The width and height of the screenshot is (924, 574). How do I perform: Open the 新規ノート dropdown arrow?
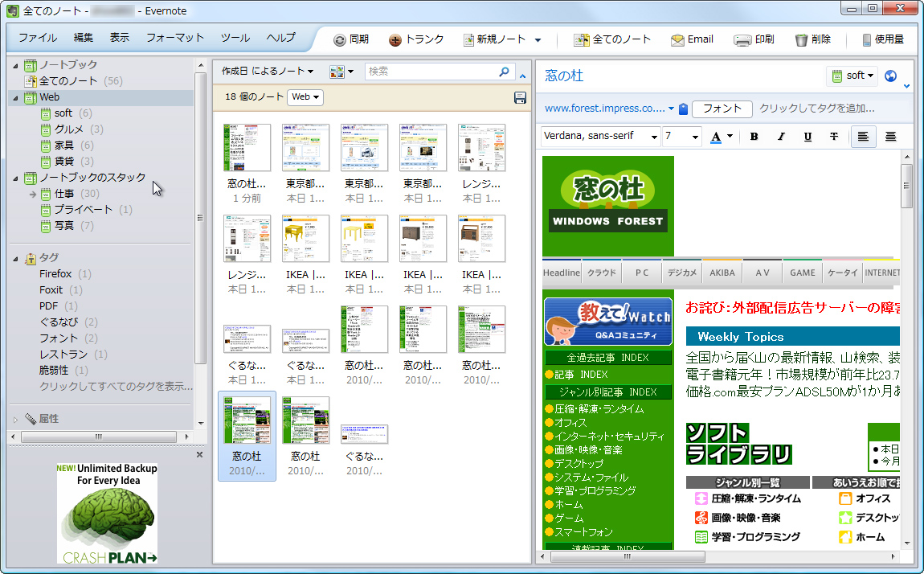(538, 39)
